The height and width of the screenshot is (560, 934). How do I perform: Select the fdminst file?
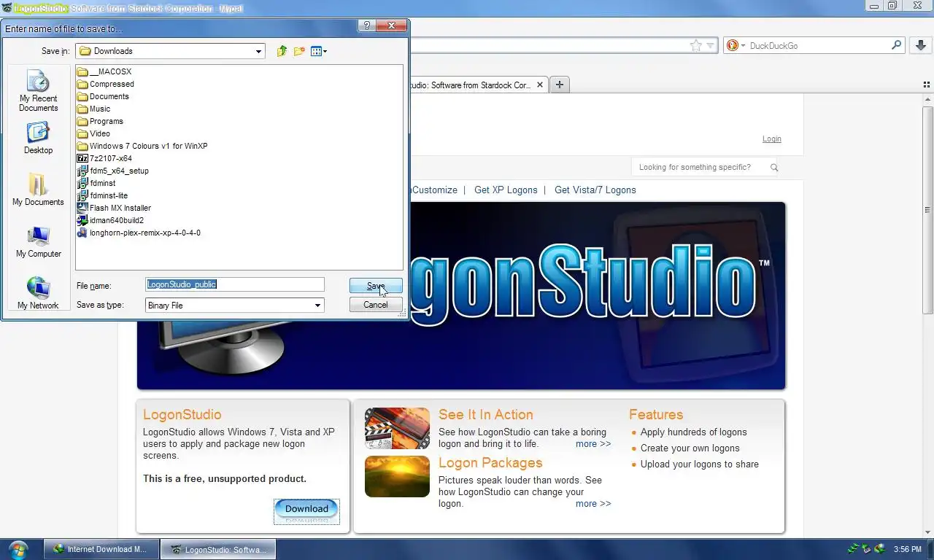click(96, 183)
